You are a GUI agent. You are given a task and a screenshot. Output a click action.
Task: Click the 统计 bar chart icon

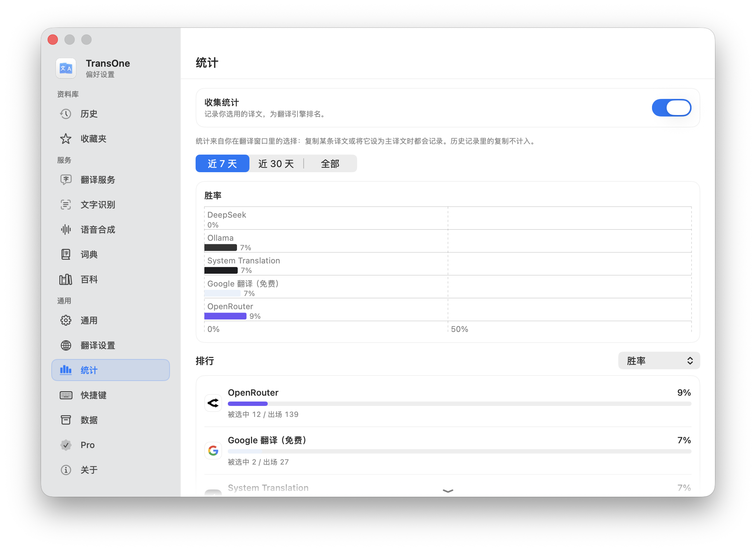(x=66, y=370)
